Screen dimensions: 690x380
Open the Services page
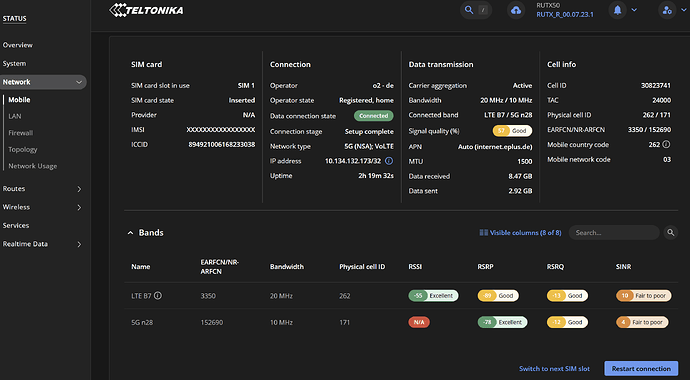[16, 225]
